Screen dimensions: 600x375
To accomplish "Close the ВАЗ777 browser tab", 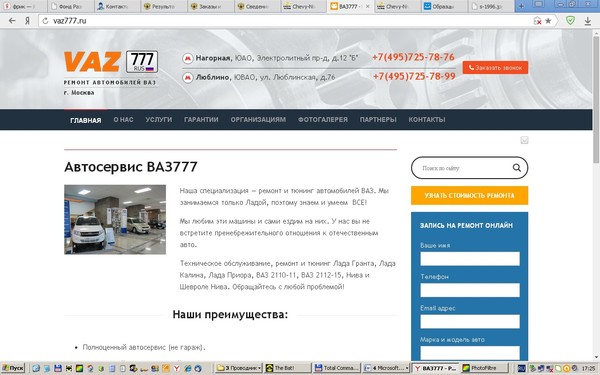I will coord(367,6).
